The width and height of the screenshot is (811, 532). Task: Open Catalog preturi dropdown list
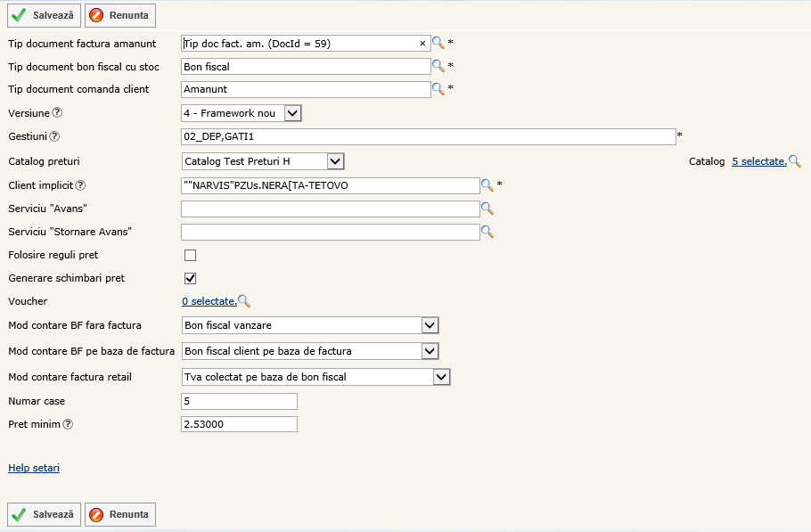tap(335, 161)
